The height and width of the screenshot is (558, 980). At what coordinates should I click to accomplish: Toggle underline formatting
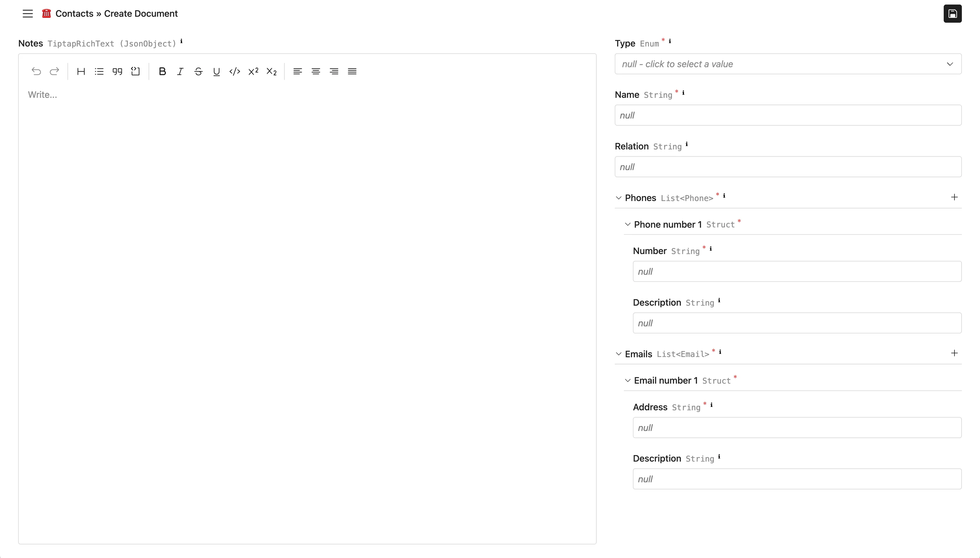click(x=216, y=71)
